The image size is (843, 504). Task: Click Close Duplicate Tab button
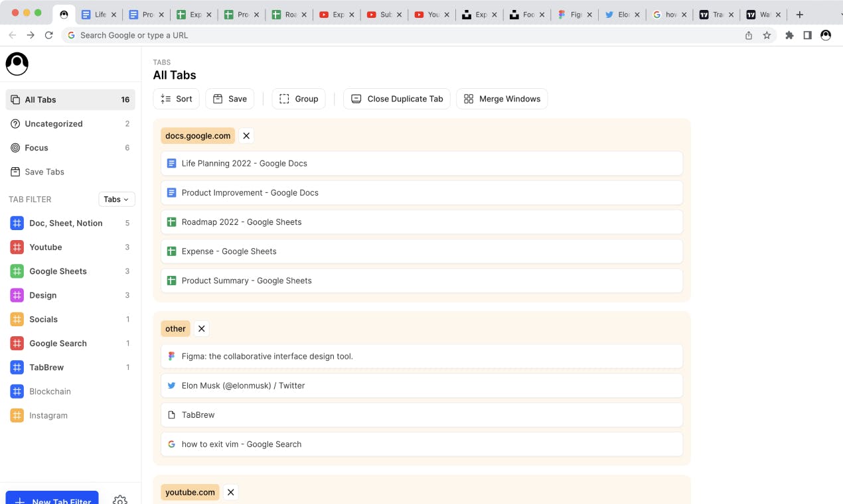(397, 99)
